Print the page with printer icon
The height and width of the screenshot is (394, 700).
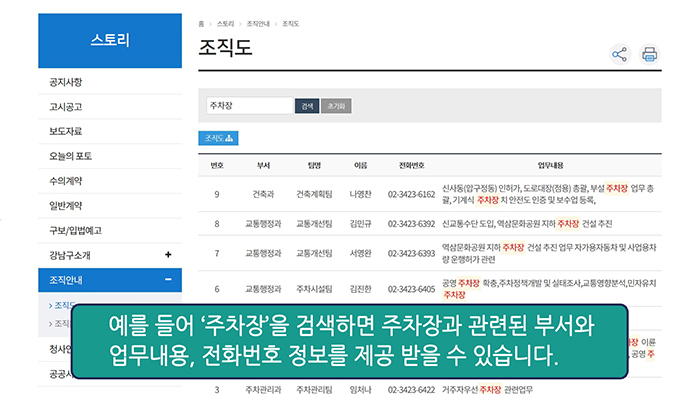pos(649,55)
